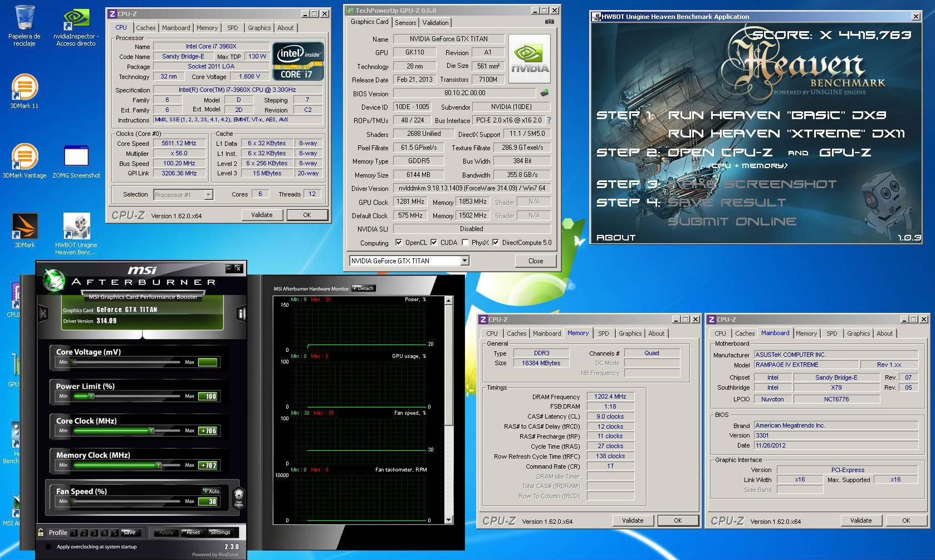The image size is (935, 560).
Task: Click Save Result step in HWBOT window
Action: [727, 203]
